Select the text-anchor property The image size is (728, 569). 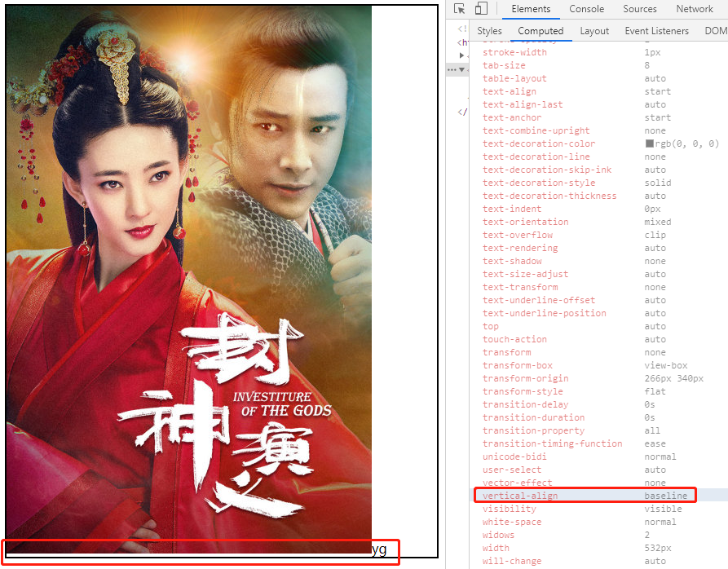point(512,117)
